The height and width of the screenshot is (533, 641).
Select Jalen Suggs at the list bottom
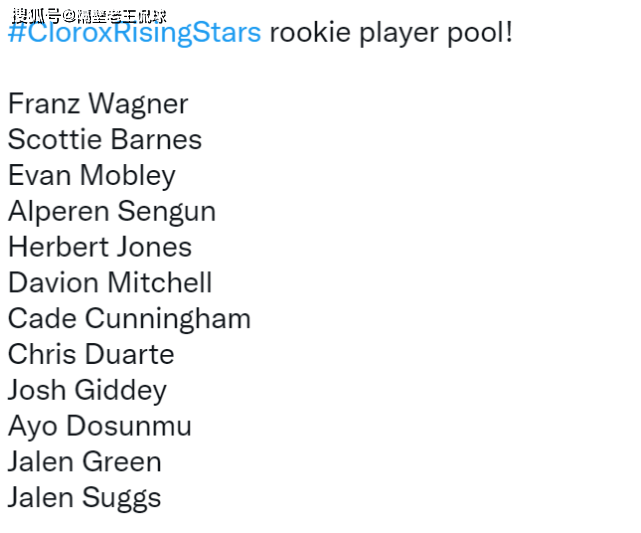(x=84, y=498)
